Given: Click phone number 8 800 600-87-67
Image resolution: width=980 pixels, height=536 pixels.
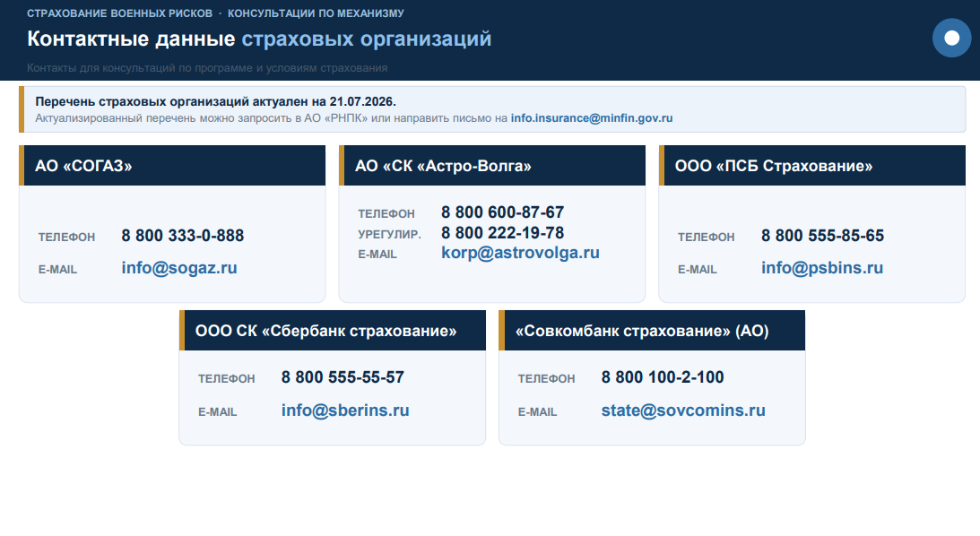Looking at the screenshot, I should point(502,212).
